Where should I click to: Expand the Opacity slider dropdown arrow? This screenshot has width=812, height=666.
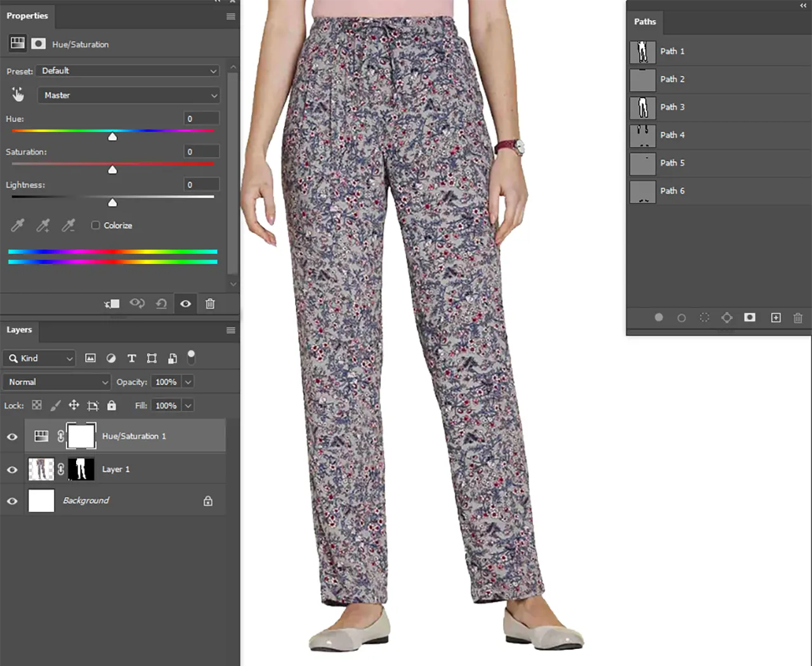pos(188,382)
